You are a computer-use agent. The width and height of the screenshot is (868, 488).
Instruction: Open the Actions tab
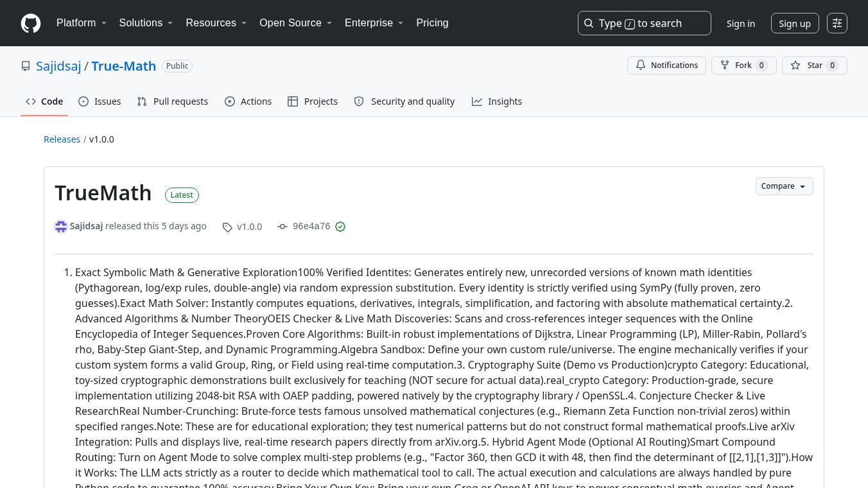[x=248, y=101]
